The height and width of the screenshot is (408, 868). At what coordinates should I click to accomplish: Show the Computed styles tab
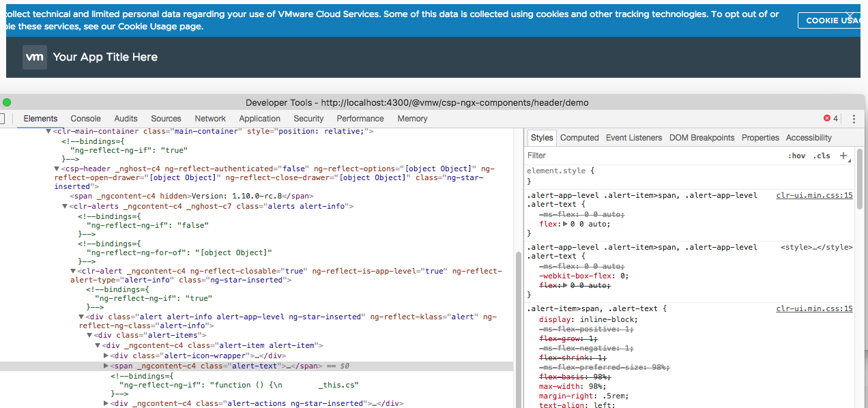pyautogui.click(x=579, y=138)
